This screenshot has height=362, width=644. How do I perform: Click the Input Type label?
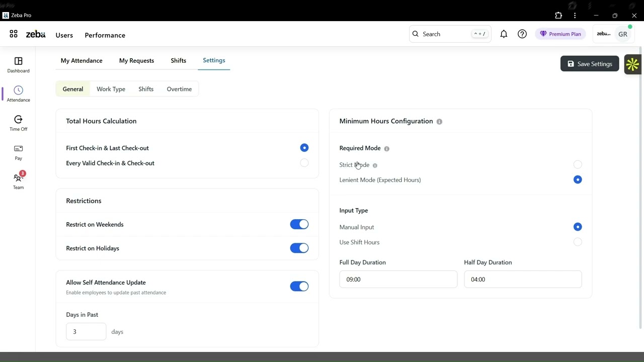click(x=354, y=211)
